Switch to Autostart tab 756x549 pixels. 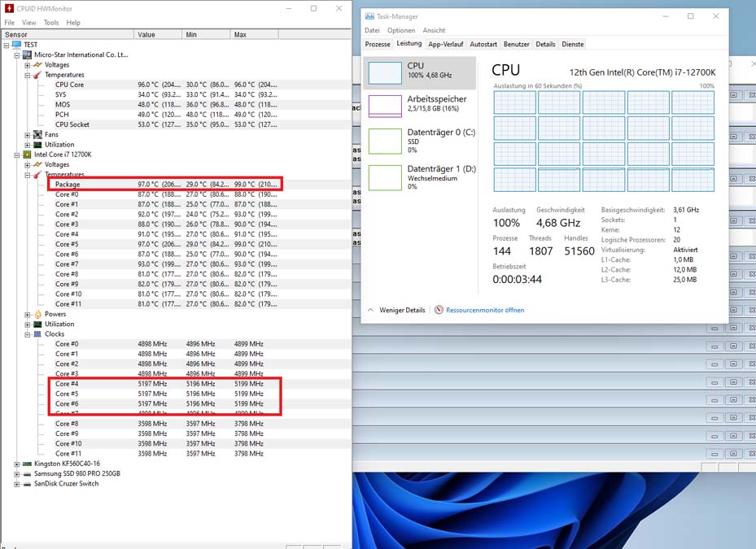[483, 45]
